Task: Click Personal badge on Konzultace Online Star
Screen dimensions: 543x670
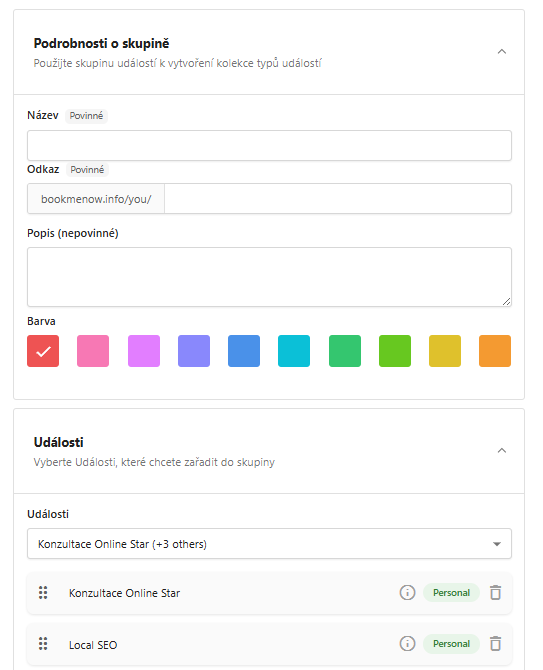Action: (451, 593)
